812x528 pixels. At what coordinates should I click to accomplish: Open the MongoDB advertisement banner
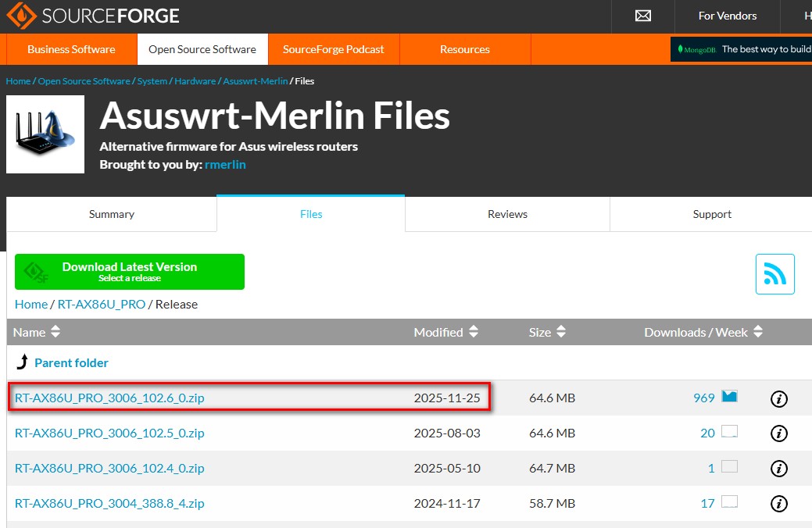tap(741, 49)
